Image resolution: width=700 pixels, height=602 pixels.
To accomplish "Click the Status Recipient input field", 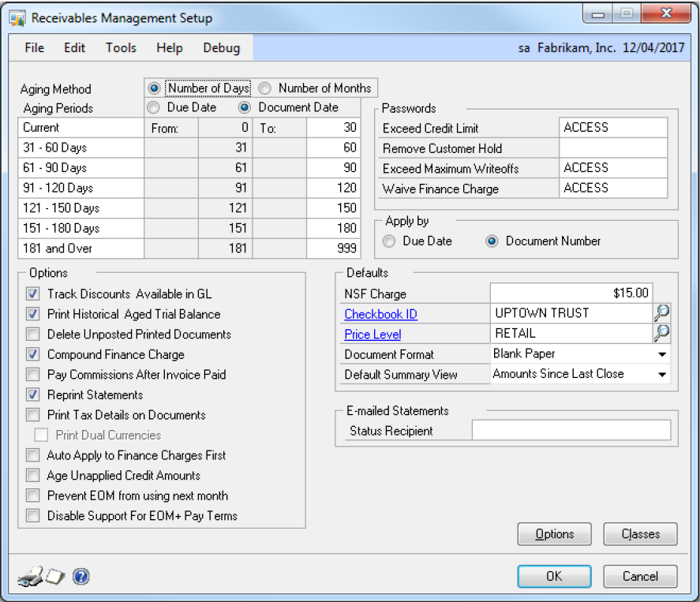I will pyautogui.click(x=571, y=430).
